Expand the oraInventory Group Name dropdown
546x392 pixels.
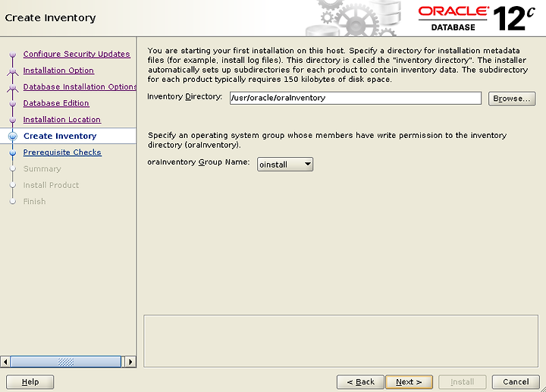285,164
